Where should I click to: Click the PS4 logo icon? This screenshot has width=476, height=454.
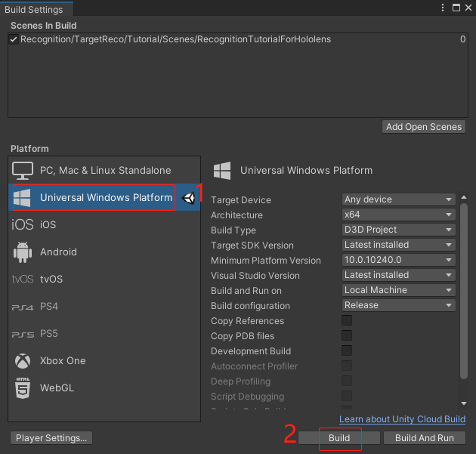(x=23, y=307)
